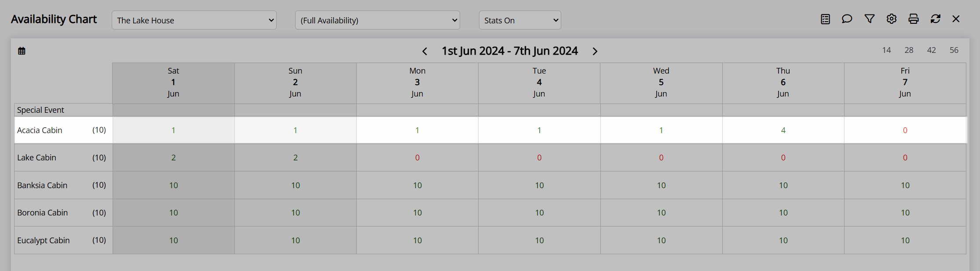This screenshot has height=271, width=980.
Task: Print the availability chart
Action: click(x=914, y=19)
